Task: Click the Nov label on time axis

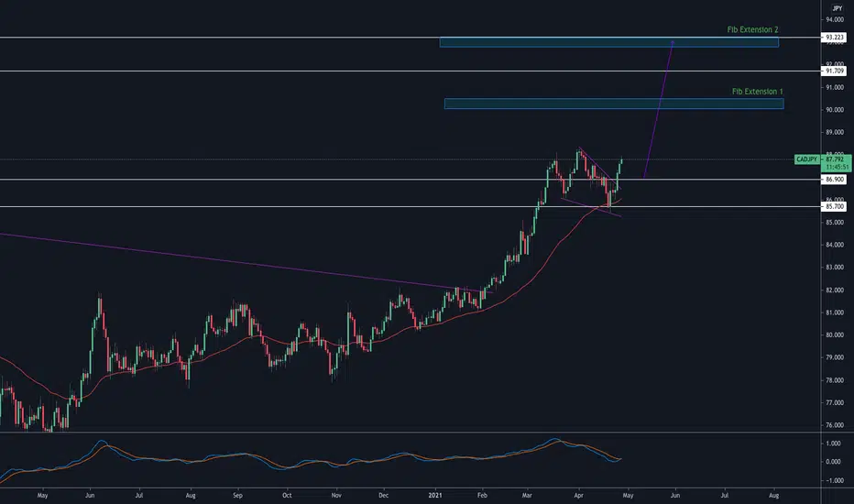Action: [x=336, y=495]
